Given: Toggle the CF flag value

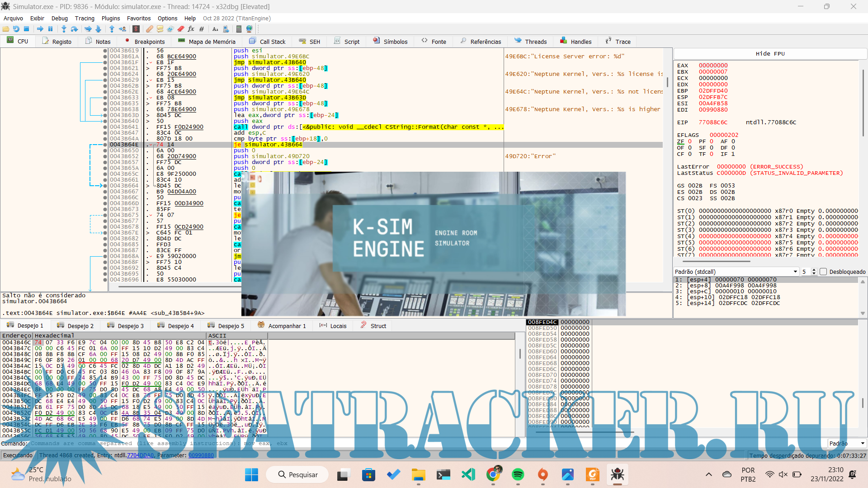Looking at the screenshot, I should click(x=689, y=154).
